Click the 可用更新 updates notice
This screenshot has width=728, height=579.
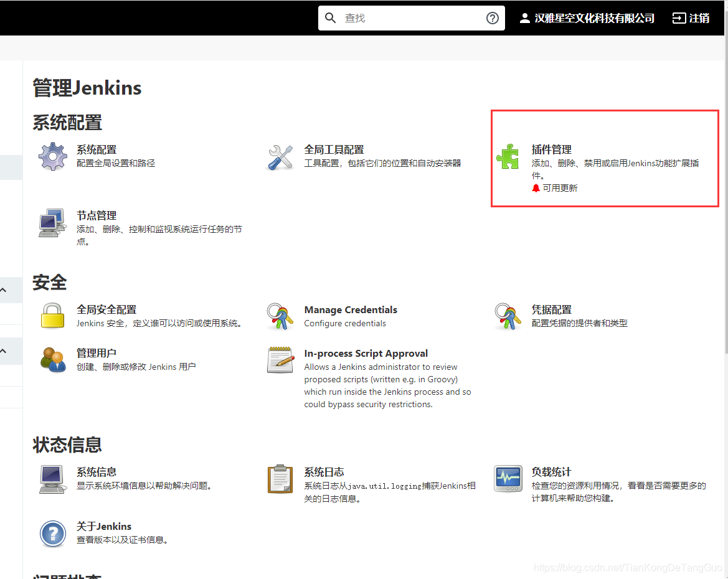(560, 188)
